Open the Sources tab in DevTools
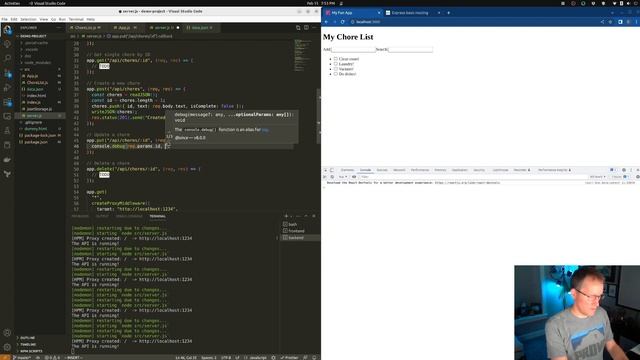 point(382,170)
